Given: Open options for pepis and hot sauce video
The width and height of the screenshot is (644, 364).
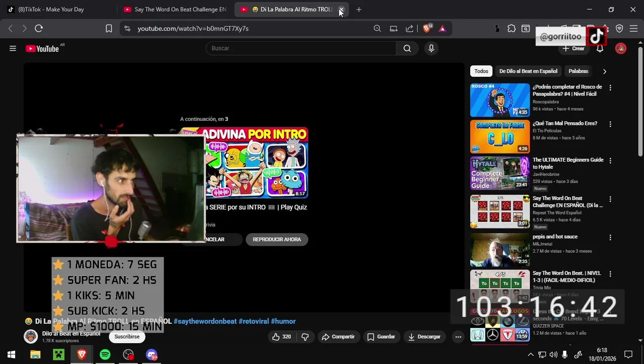Looking at the screenshot, I should (610, 238).
